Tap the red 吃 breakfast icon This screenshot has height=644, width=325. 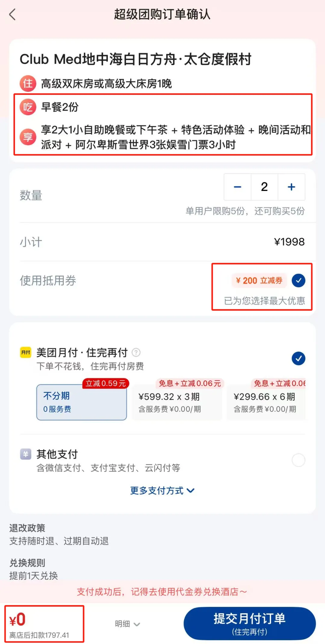tap(28, 107)
